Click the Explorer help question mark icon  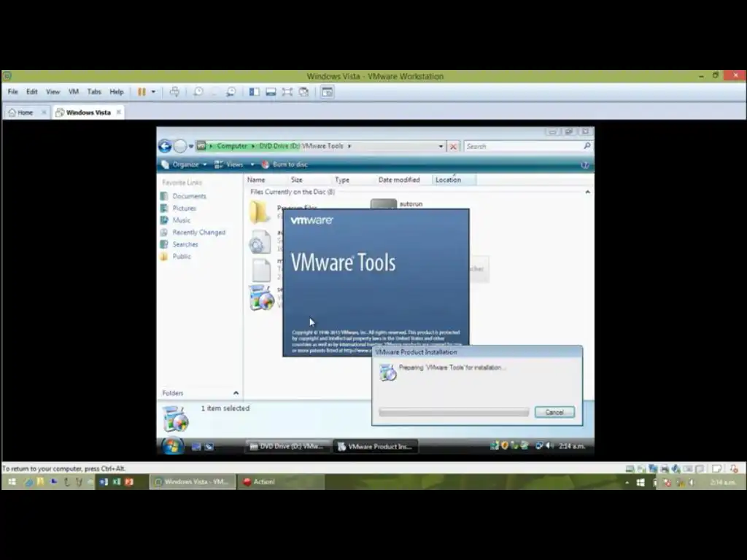[585, 165]
